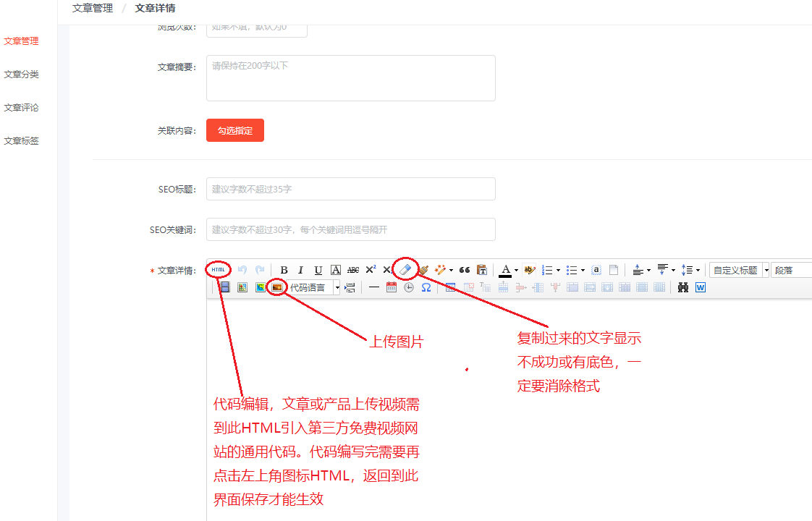Open special characters with omega icon

point(426,287)
